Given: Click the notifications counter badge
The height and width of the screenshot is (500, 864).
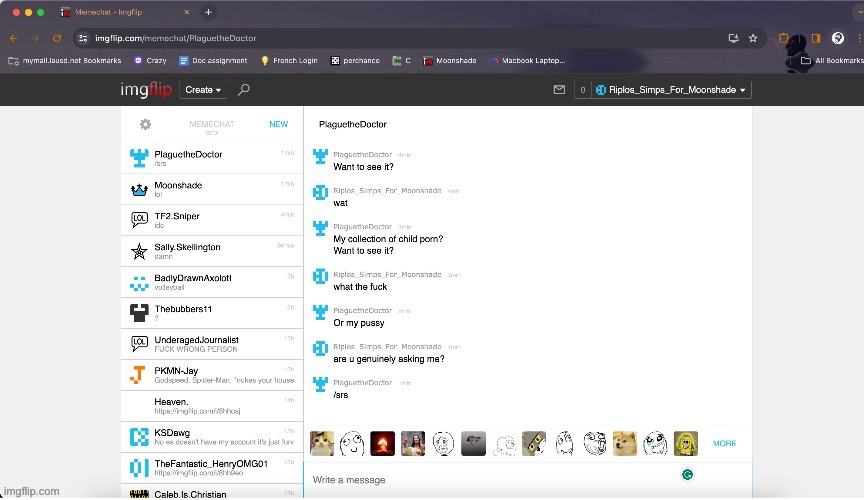Looking at the screenshot, I should [582, 90].
